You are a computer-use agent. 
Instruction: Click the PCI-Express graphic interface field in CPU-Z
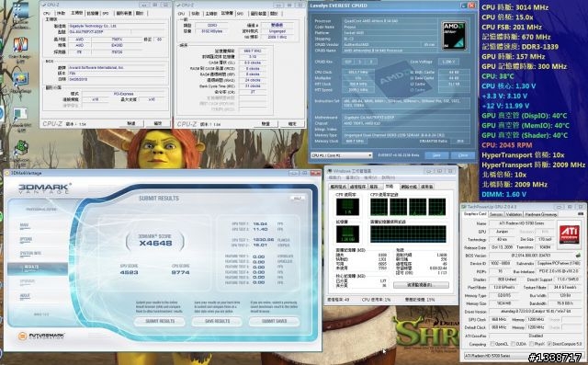123,94
